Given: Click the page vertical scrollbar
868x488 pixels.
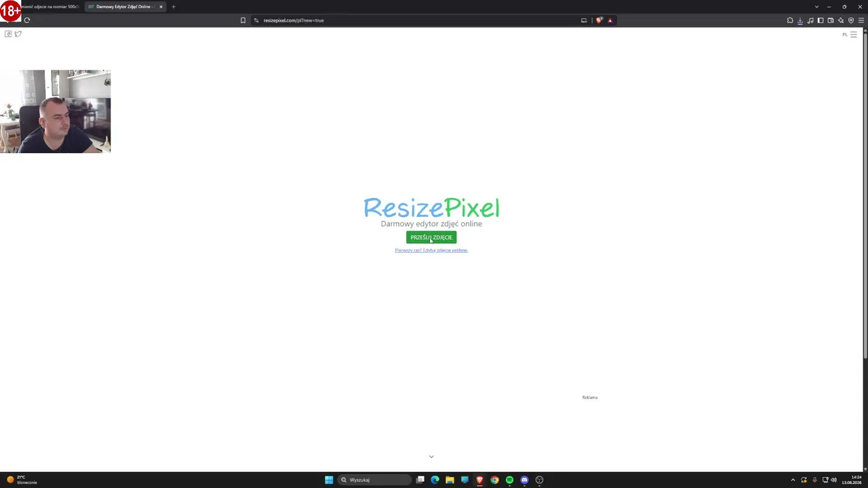Looking at the screenshot, I should 865,197.
